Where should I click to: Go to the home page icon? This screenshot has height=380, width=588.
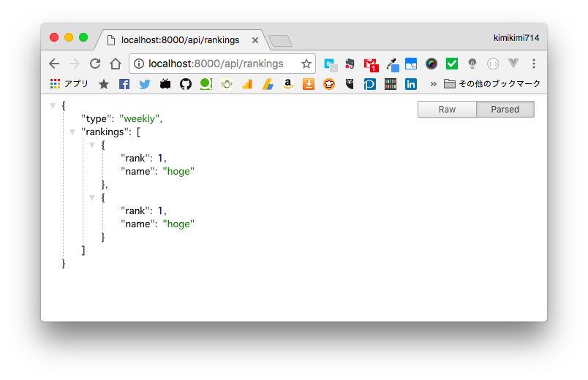coord(116,64)
